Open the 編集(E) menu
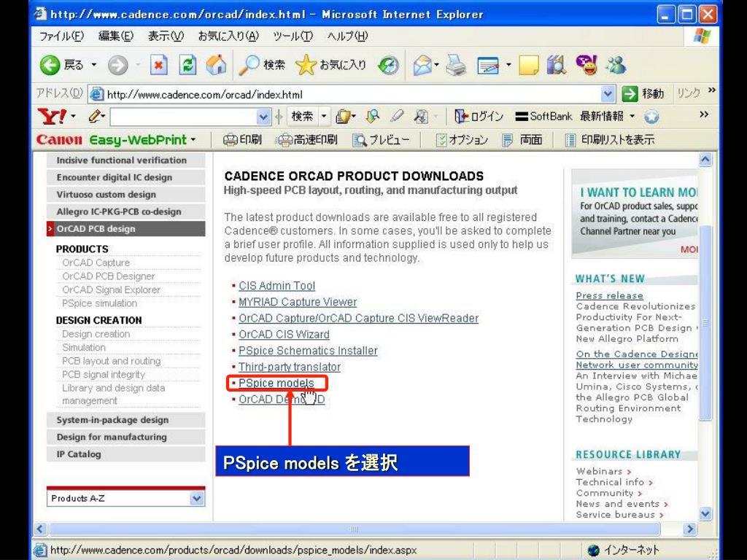This screenshot has width=747, height=560. click(116, 36)
